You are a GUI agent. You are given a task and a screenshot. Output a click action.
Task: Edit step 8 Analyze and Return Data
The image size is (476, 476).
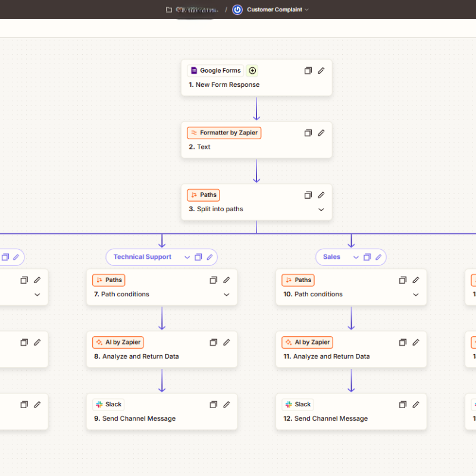click(x=227, y=343)
